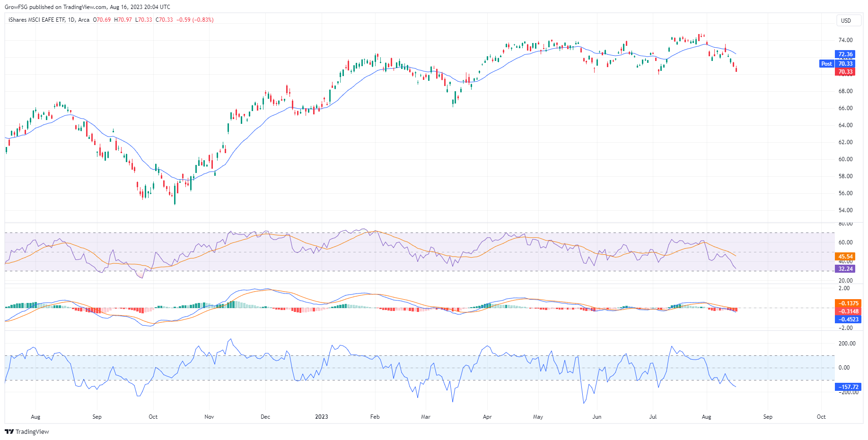Select the red -0.3148 histogram label
The width and height of the screenshot is (868, 440).
[x=848, y=311]
